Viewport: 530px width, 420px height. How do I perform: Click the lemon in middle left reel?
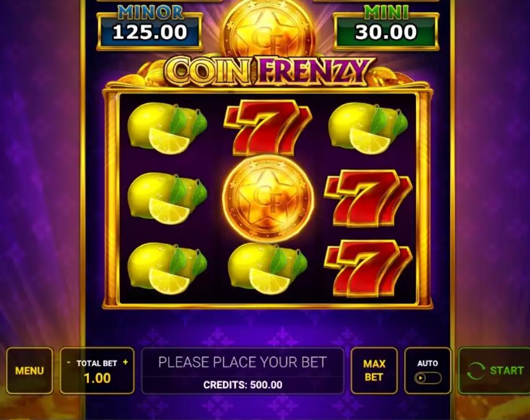tap(167, 198)
